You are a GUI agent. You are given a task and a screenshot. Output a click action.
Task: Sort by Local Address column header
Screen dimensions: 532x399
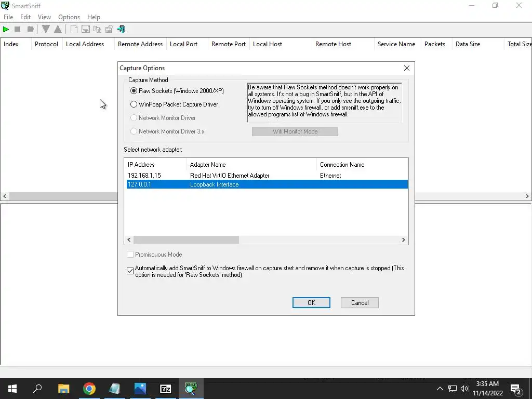[x=88, y=44]
